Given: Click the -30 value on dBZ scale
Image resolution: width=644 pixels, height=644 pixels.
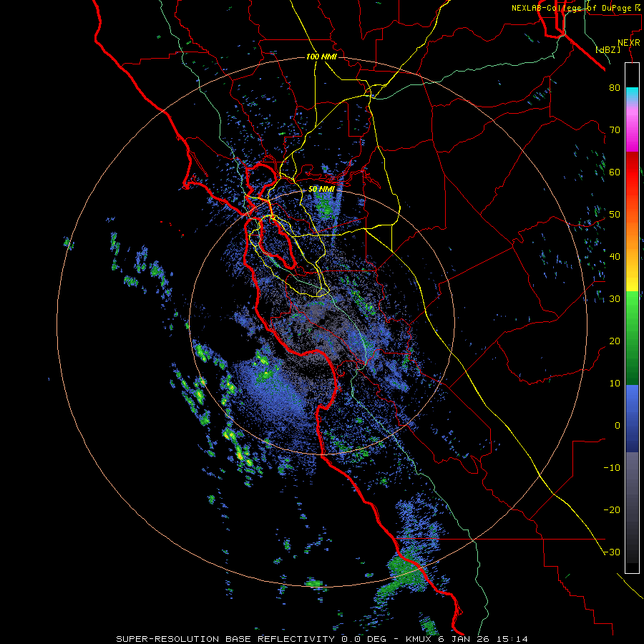Looking at the screenshot, I should [x=612, y=553].
